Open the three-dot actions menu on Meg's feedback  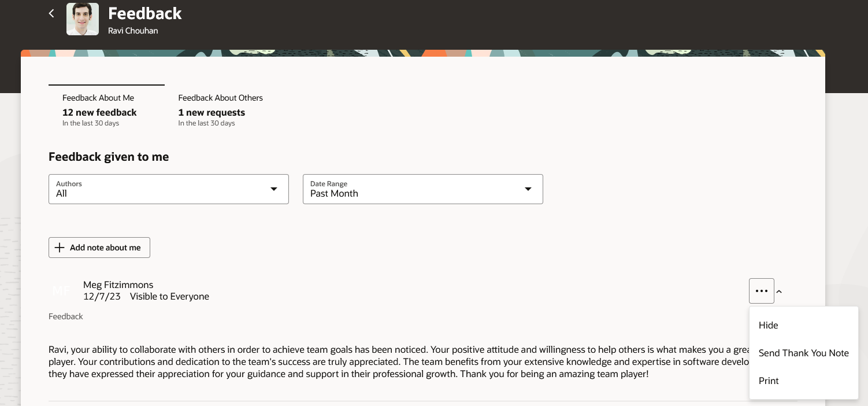coord(761,291)
